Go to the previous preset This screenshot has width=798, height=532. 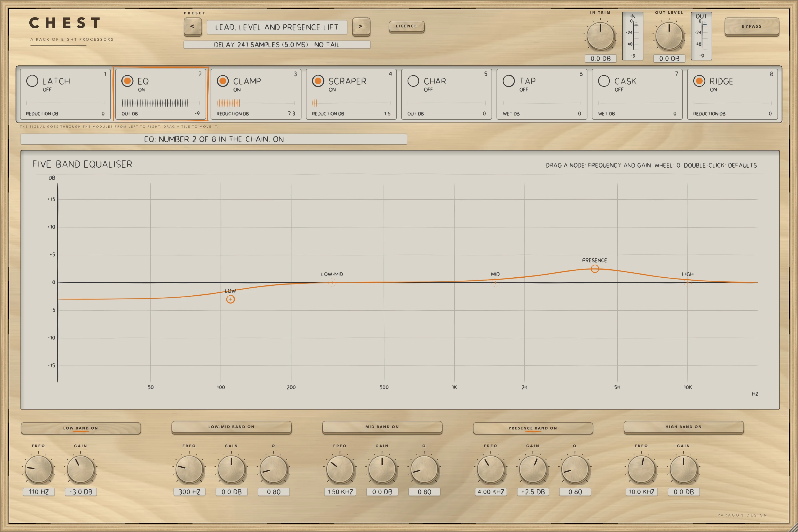pyautogui.click(x=192, y=27)
